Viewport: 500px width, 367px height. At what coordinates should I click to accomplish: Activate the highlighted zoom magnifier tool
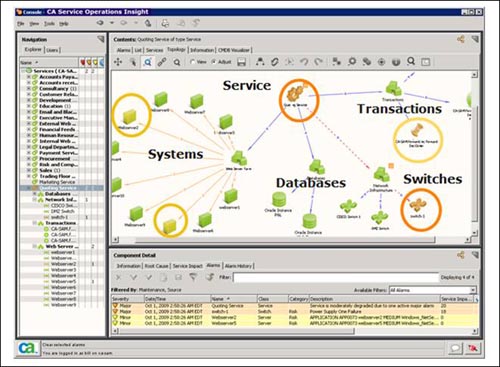click(148, 62)
